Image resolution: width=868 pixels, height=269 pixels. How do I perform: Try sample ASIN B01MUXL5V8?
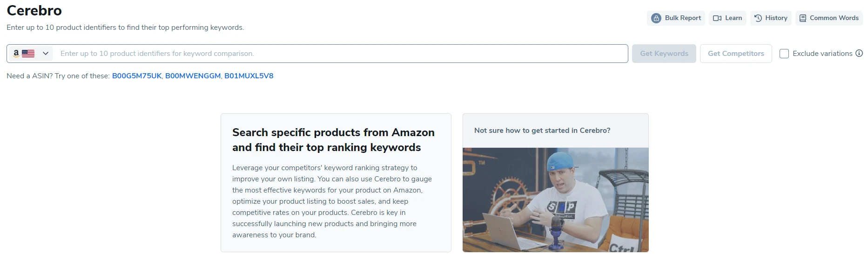tap(249, 76)
